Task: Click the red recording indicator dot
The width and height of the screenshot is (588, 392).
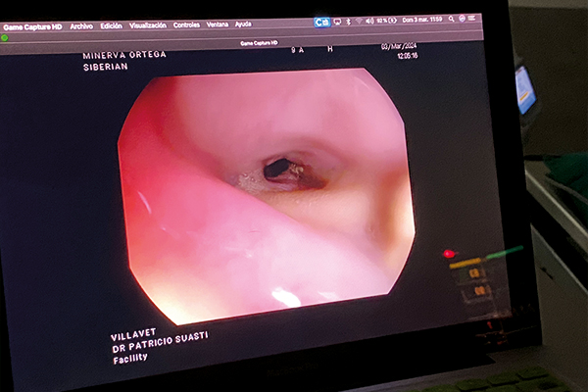Action: pyautogui.click(x=449, y=254)
